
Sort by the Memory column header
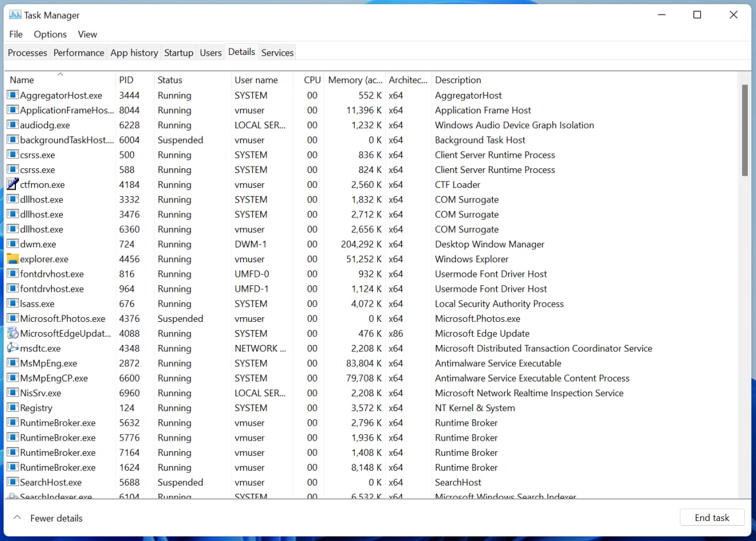[x=356, y=80]
